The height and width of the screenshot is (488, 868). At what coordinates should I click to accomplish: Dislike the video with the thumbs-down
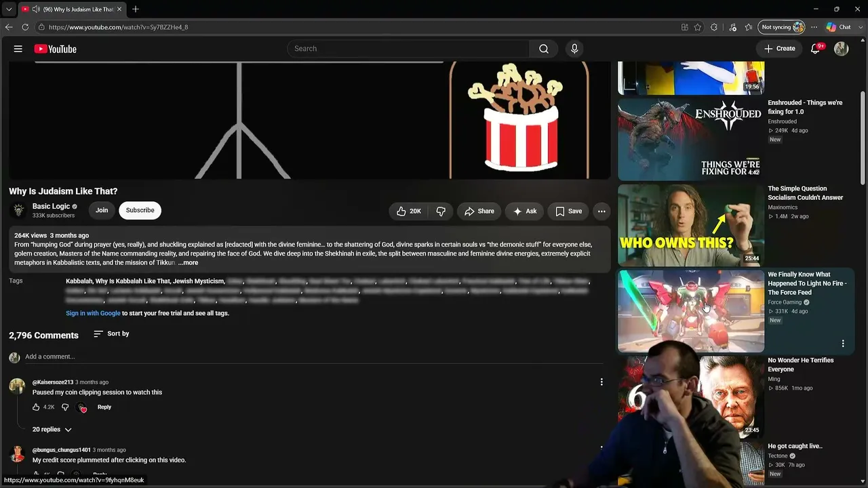[x=441, y=211]
